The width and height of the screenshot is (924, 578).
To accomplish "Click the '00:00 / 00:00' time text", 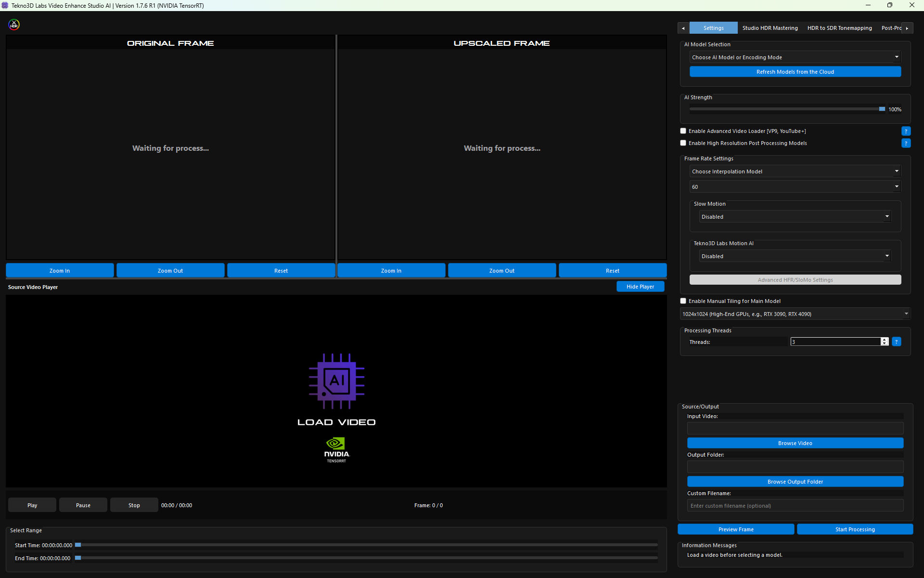I will pyautogui.click(x=177, y=505).
